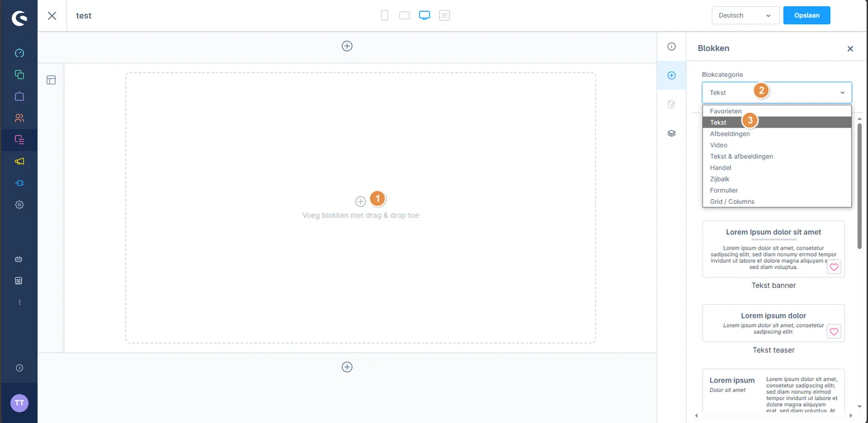Choose Formulier in the category list
The image size is (868, 423).
point(777,190)
